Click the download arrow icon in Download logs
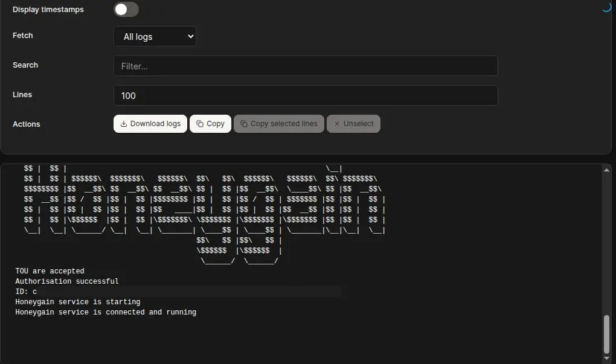Viewport: 616px width, 364px height. point(123,124)
